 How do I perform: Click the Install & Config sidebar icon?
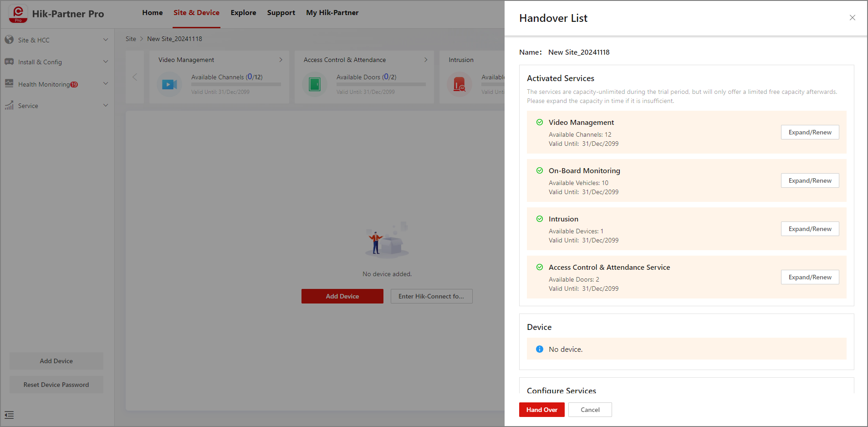tap(9, 62)
